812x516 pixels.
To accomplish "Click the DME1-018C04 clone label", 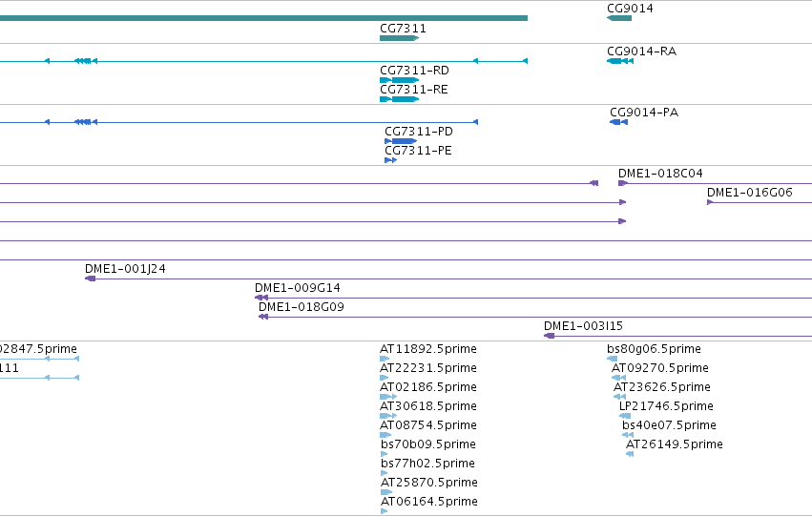I will [x=660, y=174].
